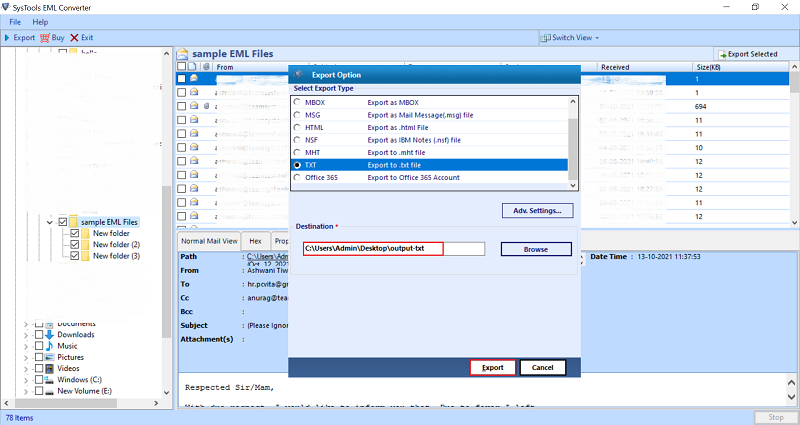The image size is (800, 425).
Task: Click the Stop button in status bar
Action: pos(776,417)
